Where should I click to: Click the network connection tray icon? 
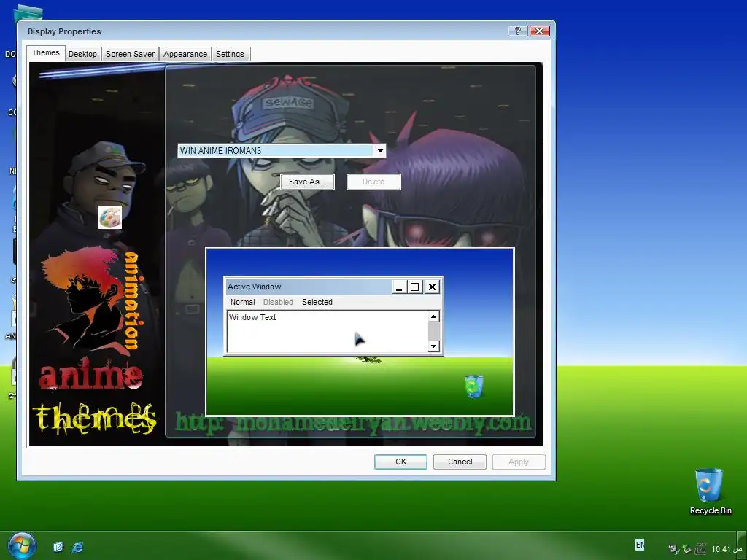pos(686,549)
